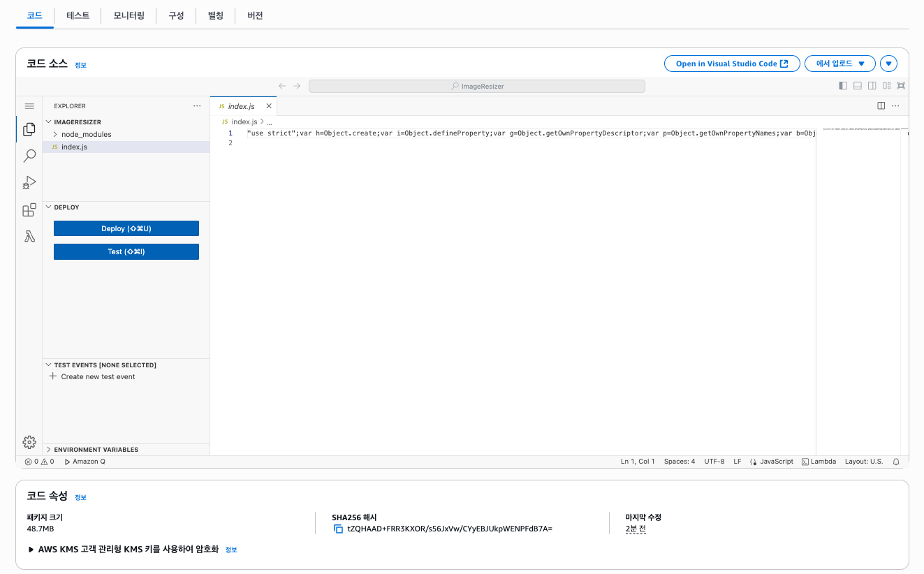Click the ImageResizer command search box
Image resolution: width=924 pixels, height=574 pixels.
coord(477,86)
